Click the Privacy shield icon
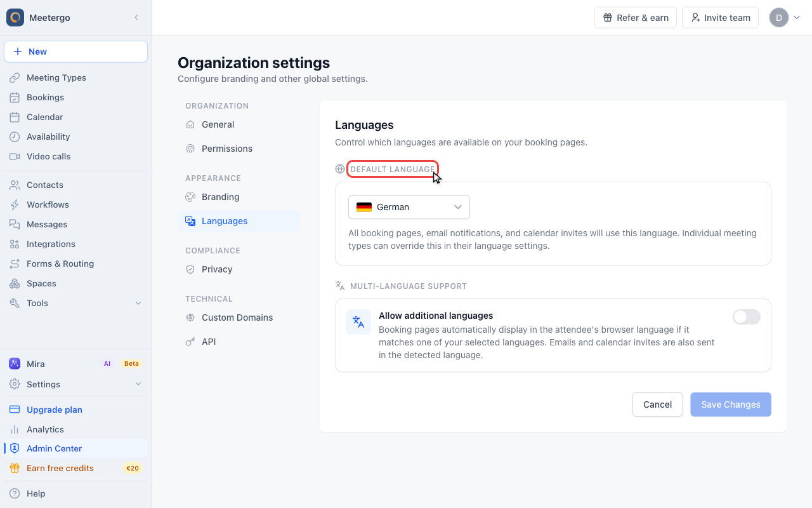The height and width of the screenshot is (508, 812). pyautogui.click(x=190, y=269)
